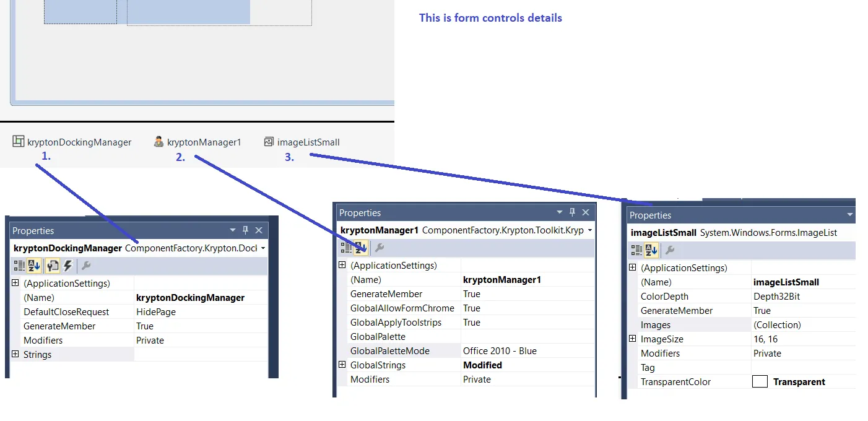Screen dimensions: 868x421
Task: Select Modifiers Private value in kryptonDockingManager panel
Action: [201, 341]
